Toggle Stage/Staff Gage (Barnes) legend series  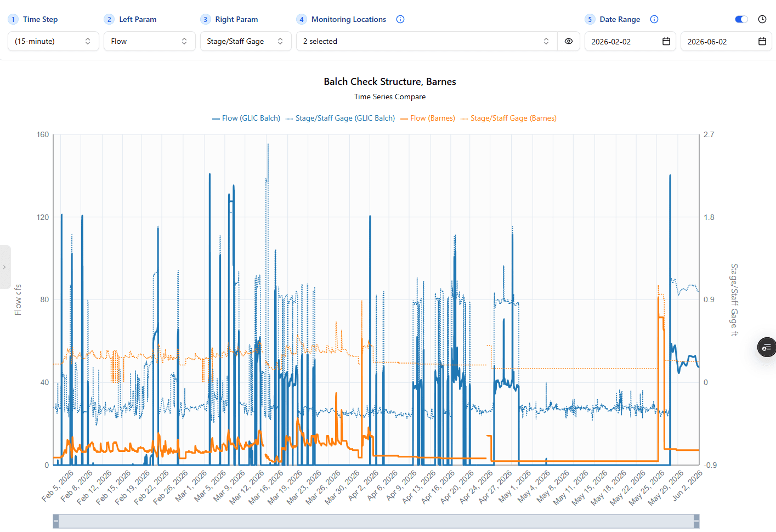click(x=508, y=118)
